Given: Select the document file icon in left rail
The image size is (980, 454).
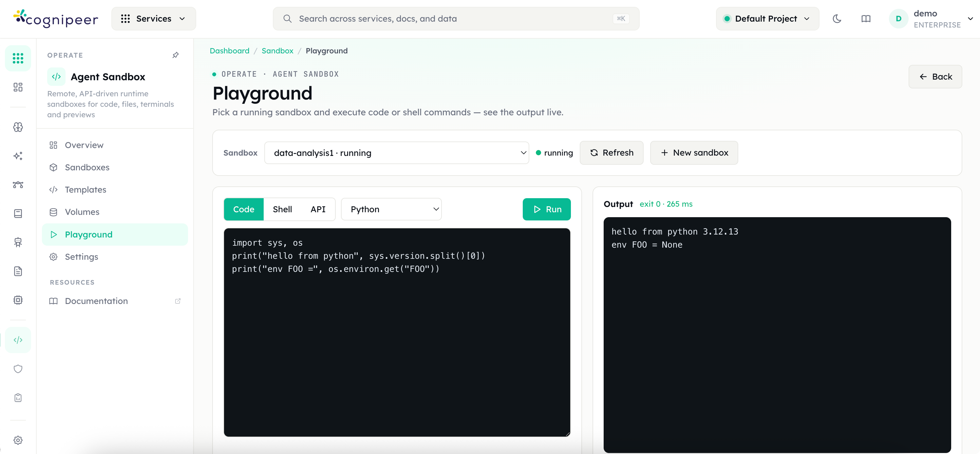Looking at the screenshot, I should (x=18, y=271).
